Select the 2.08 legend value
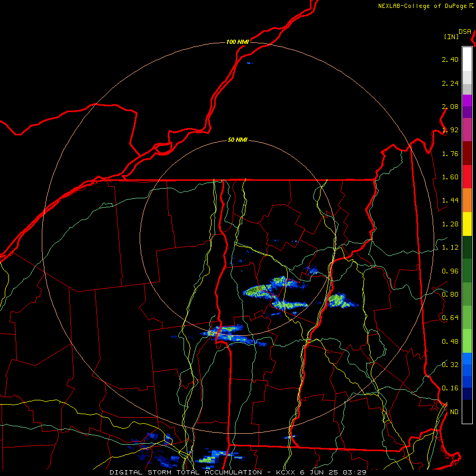Screen dimensions: 476x476 (x=450, y=106)
